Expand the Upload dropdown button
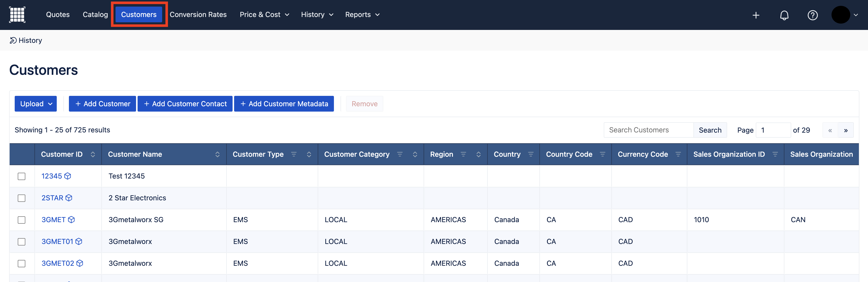Screen dimensions: 868x282 click(x=36, y=103)
